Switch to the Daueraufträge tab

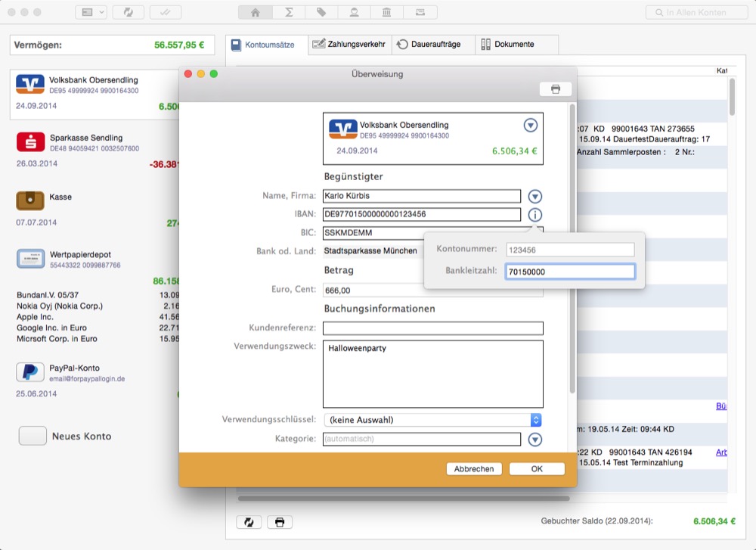click(429, 45)
